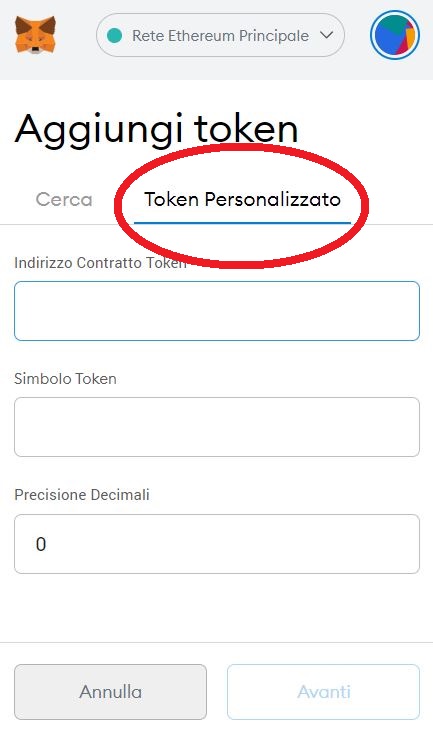Click the Precisione Decimali field
The height and width of the screenshot is (738, 433).
click(x=217, y=544)
